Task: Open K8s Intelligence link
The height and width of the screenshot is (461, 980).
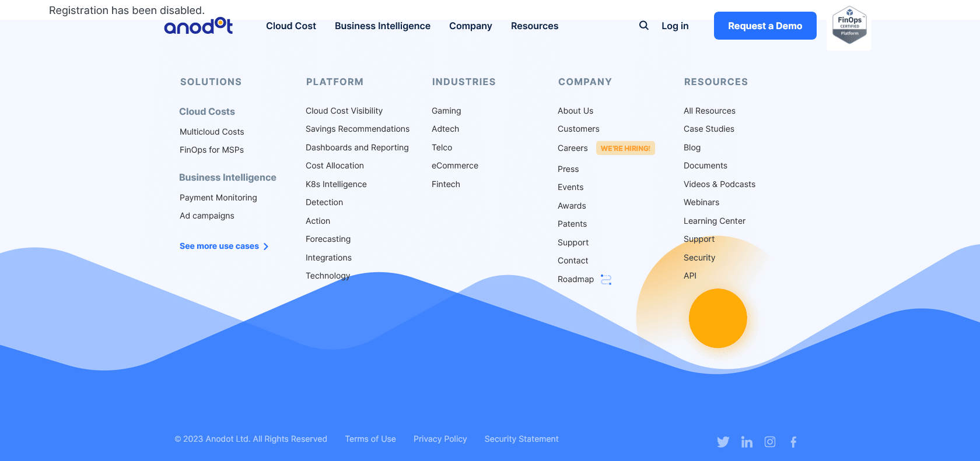Action: click(x=336, y=184)
